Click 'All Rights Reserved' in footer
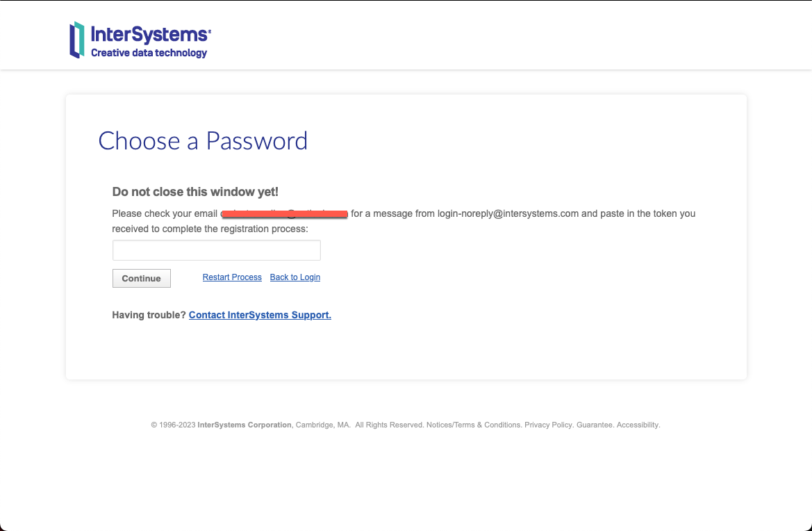812x531 pixels. [389, 425]
